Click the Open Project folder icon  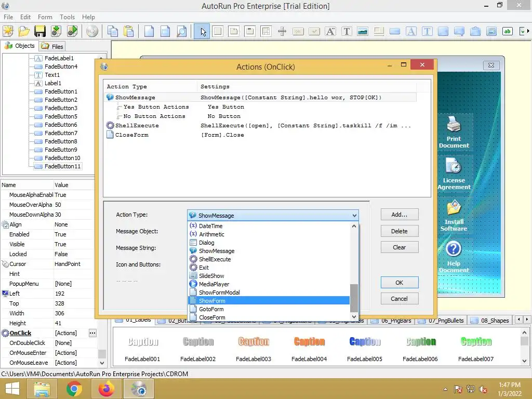pos(24,31)
